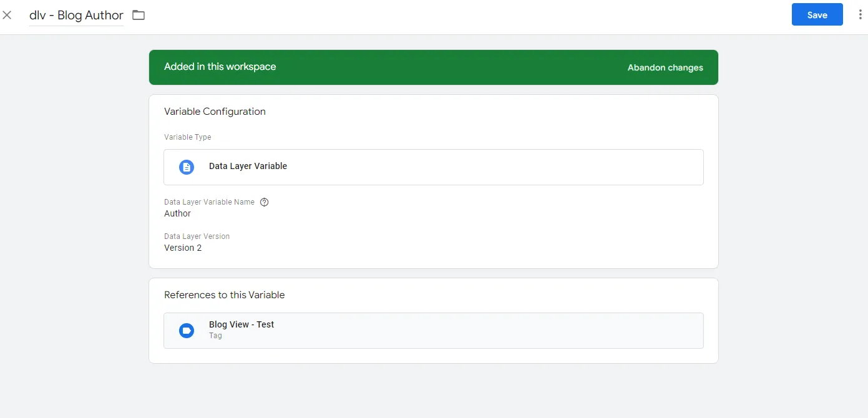The image size is (868, 418).
Task: Click the Data Layer Version label
Action: coord(197,236)
